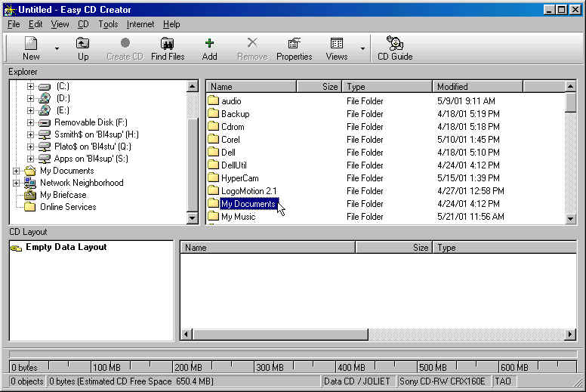Expand Apps on 'Bl4sup' (S:) node
Screen dimensions: 586x392
[31, 159]
